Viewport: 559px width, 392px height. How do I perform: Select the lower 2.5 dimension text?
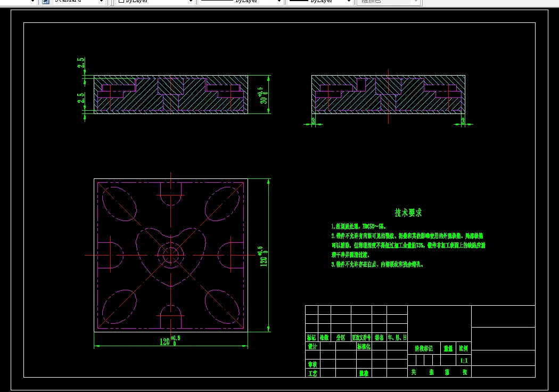pyautogui.click(x=81, y=97)
